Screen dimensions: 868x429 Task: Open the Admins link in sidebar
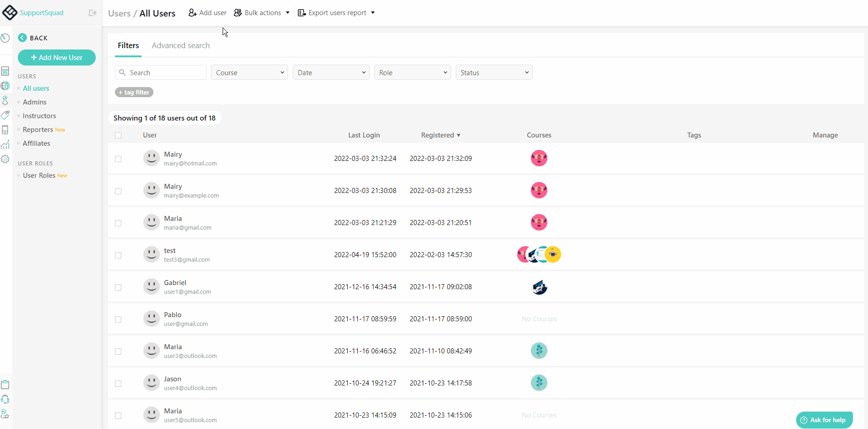(x=34, y=102)
